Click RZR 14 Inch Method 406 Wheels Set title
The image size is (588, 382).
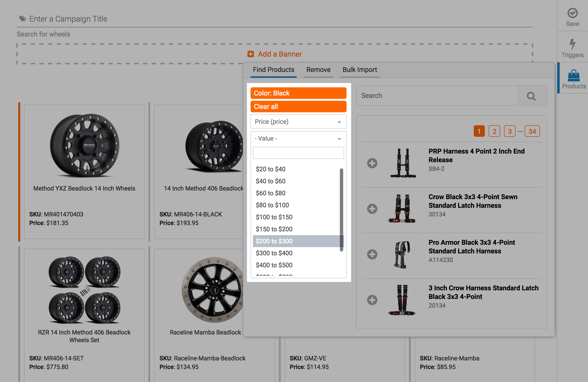pos(84,336)
